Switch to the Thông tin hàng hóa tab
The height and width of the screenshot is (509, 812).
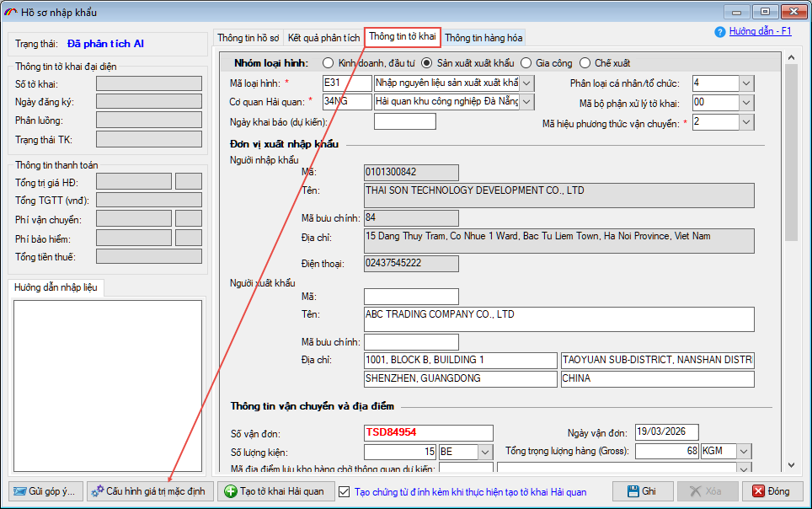click(483, 38)
